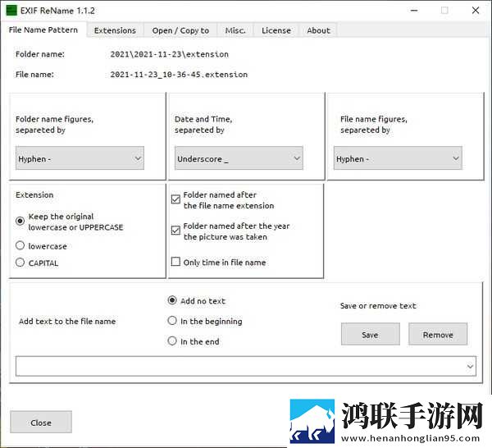Expand the File name figures separator dropdown
The height and width of the screenshot is (448, 492).
[x=398, y=158]
